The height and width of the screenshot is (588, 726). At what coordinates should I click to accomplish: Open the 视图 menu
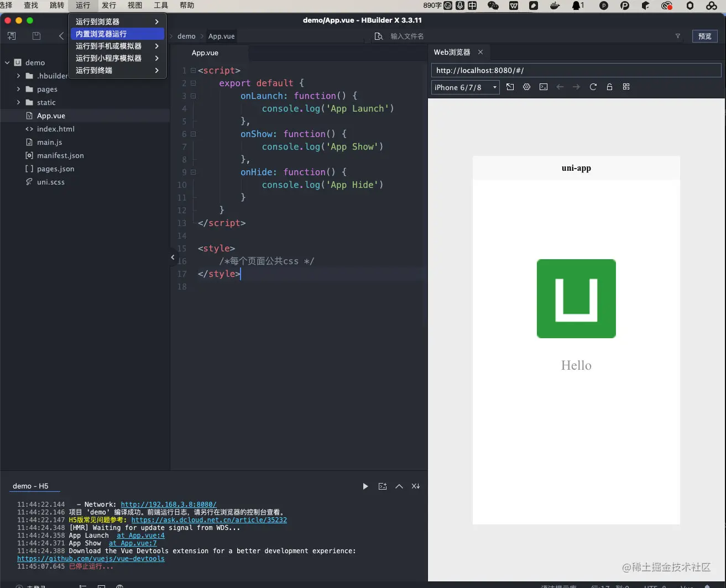(135, 5)
